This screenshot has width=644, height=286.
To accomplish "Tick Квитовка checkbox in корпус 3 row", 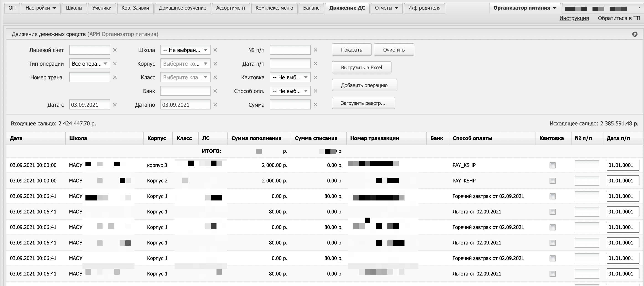I will tap(552, 165).
